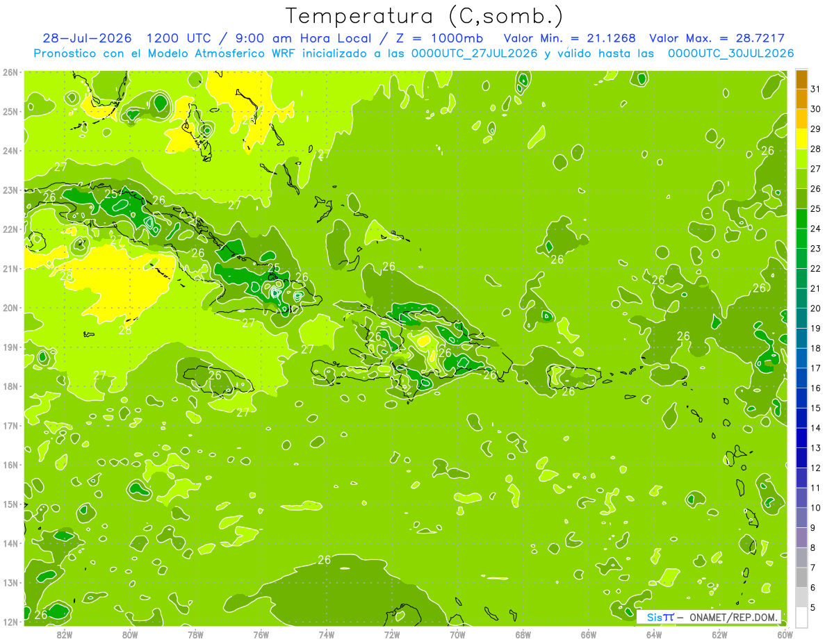Screen dimensions: 834x644
Task: Click the "Valor Max. = 28.7217" value
Action: pyautogui.click(x=717, y=38)
